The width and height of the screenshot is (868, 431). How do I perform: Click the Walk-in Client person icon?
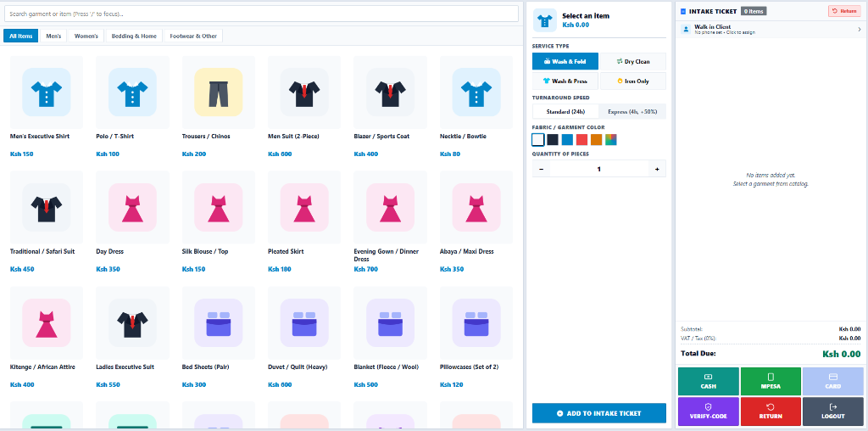686,30
